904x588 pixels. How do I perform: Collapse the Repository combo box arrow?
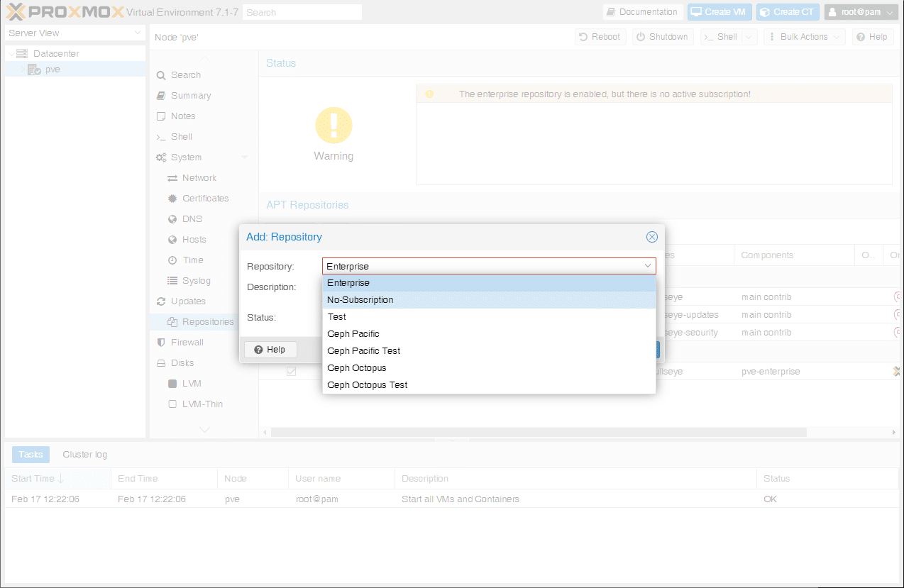(x=648, y=266)
